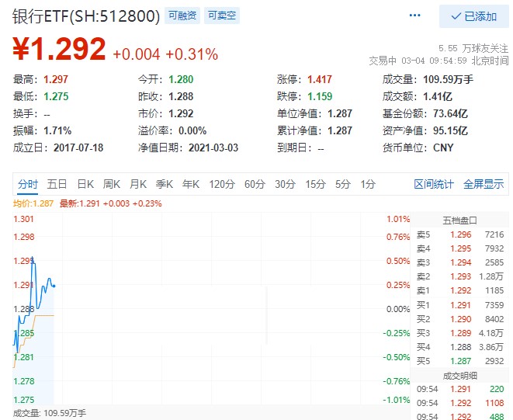The width and height of the screenshot is (513, 420).
Task: Click the 卖3 order row at 1.294
Action: coord(460,262)
